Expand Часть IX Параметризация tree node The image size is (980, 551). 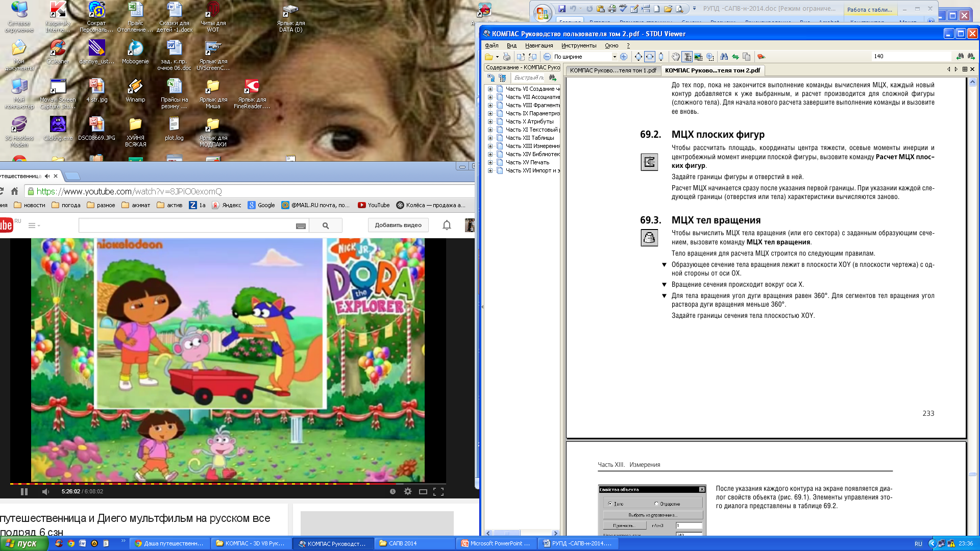490,113
